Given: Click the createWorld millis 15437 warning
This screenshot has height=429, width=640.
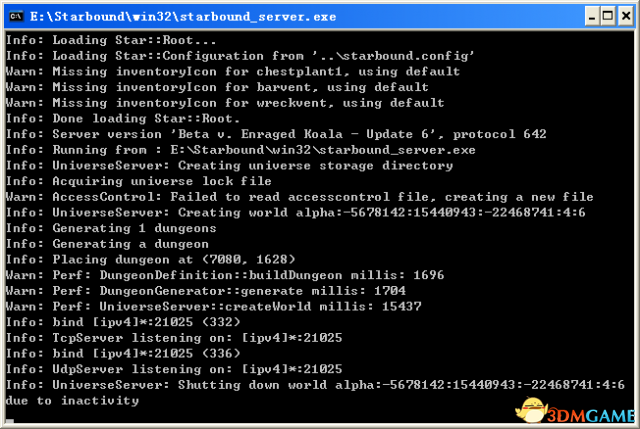Looking at the screenshot, I should pyautogui.click(x=213, y=306).
